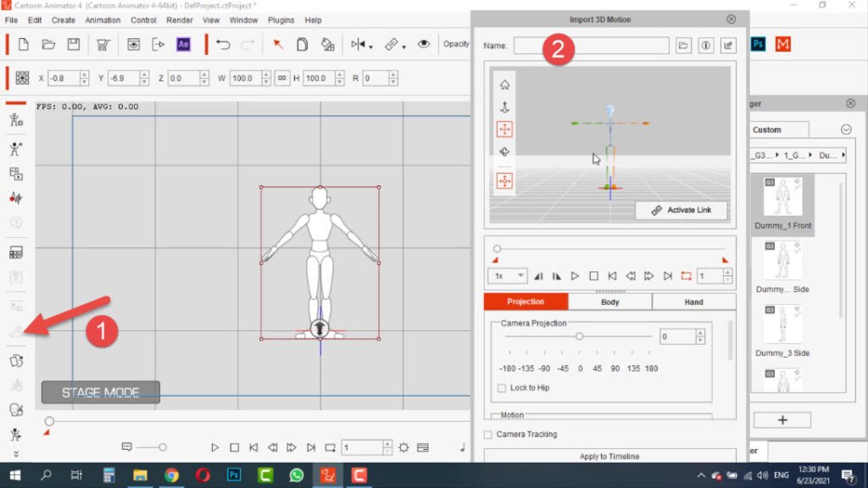Open project settings gear icon
The width and height of the screenshot is (868, 488).
(403, 447)
